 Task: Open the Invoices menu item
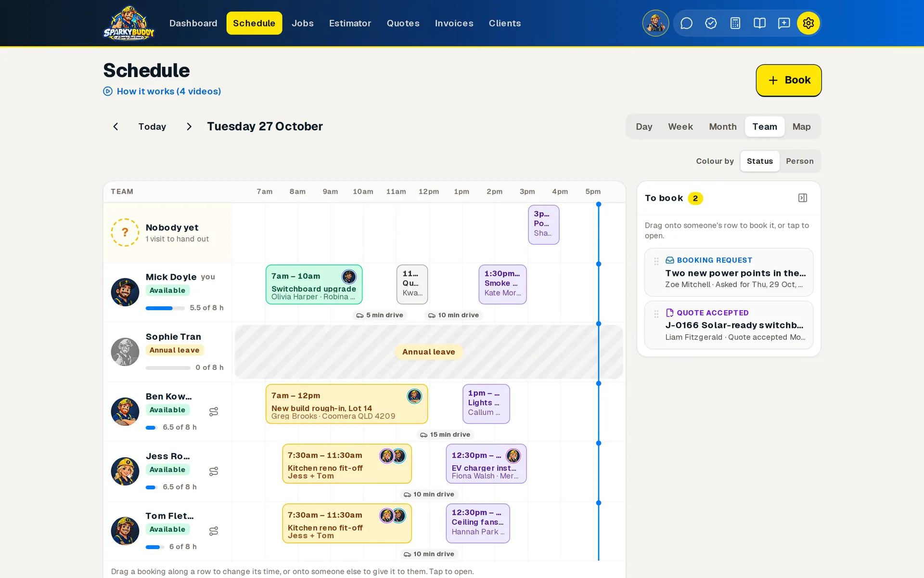(x=454, y=23)
